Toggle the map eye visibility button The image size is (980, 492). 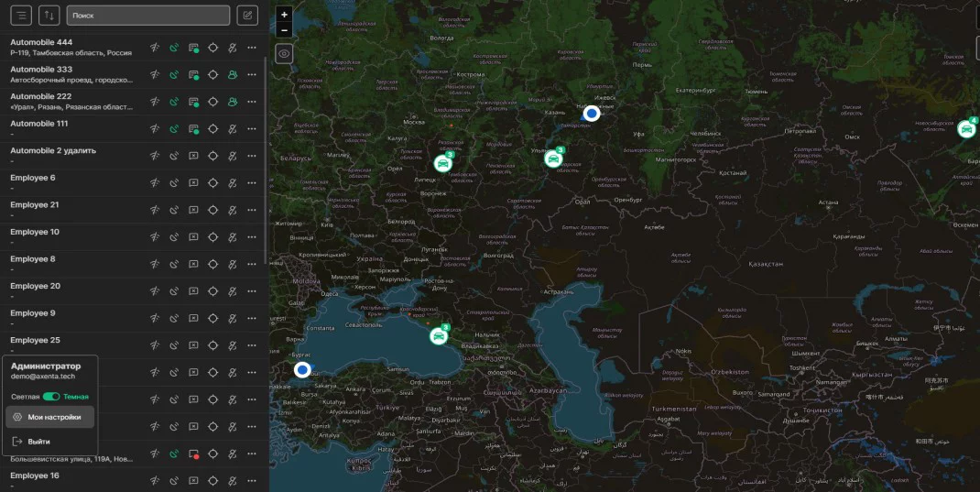pos(284,54)
